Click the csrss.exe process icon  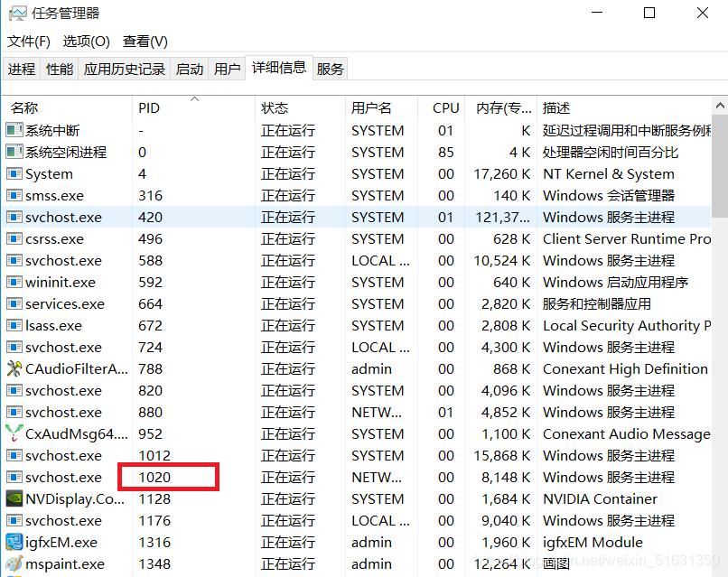[x=14, y=238]
